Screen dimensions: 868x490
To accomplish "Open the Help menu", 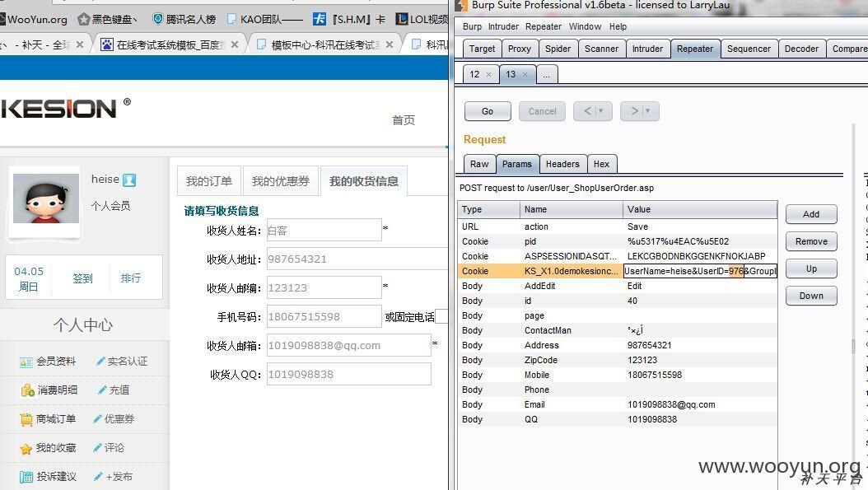I will point(618,26).
